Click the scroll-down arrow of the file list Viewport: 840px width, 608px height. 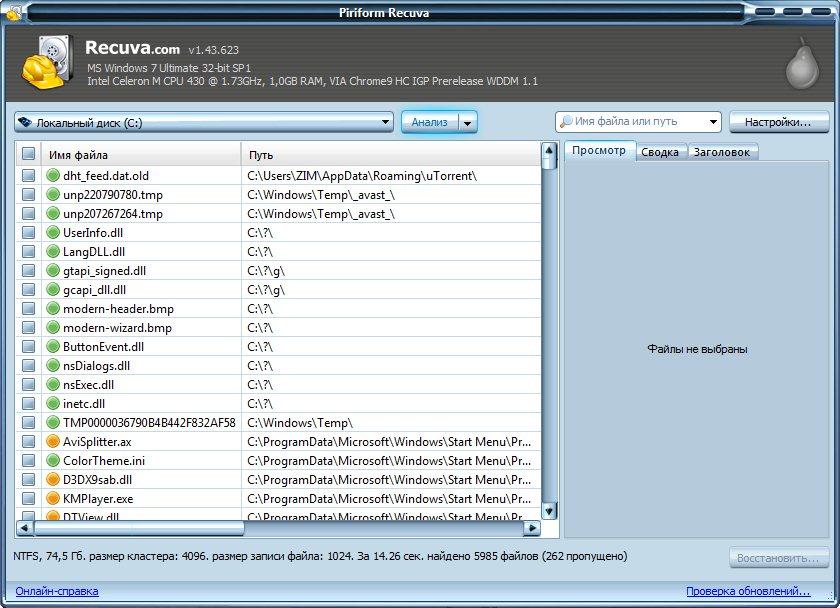pos(549,510)
